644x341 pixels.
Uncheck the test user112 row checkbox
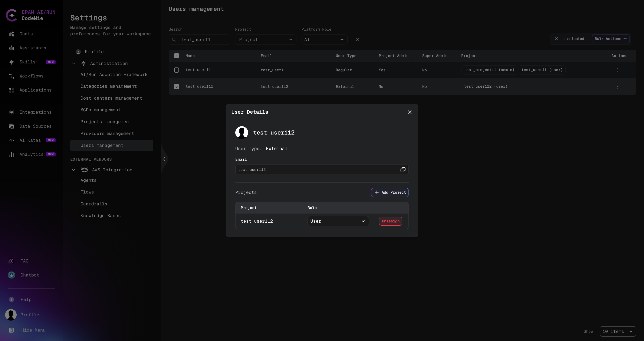click(177, 86)
